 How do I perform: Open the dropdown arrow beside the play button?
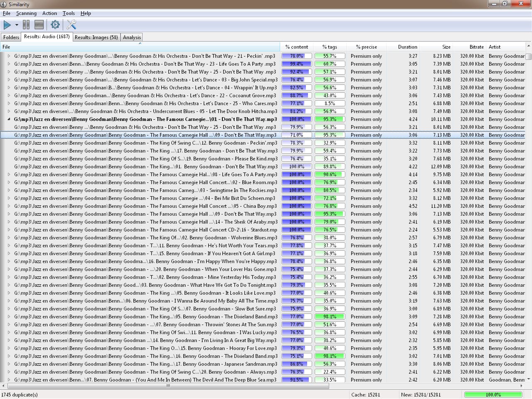[17, 25]
